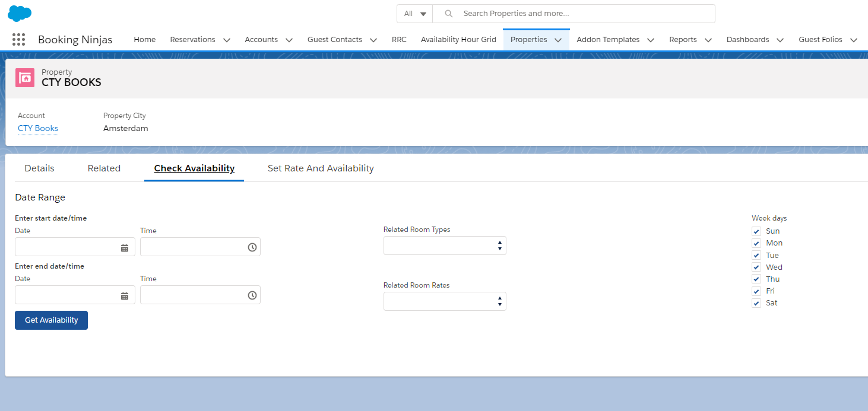868x411 pixels.
Task: Click the pink Property record icon
Action: click(x=25, y=78)
